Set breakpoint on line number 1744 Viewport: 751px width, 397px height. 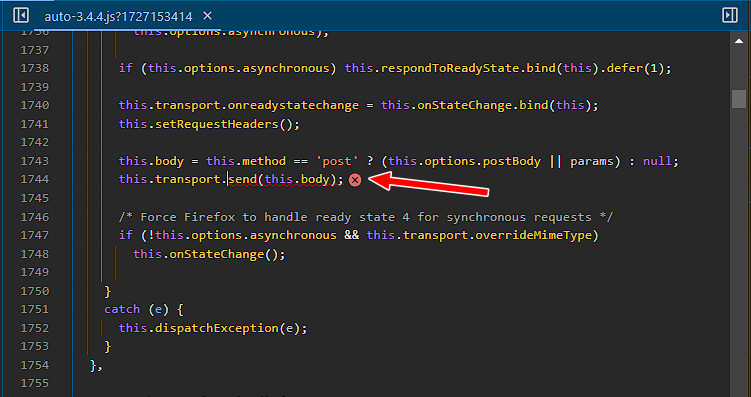pyautogui.click(x=34, y=179)
